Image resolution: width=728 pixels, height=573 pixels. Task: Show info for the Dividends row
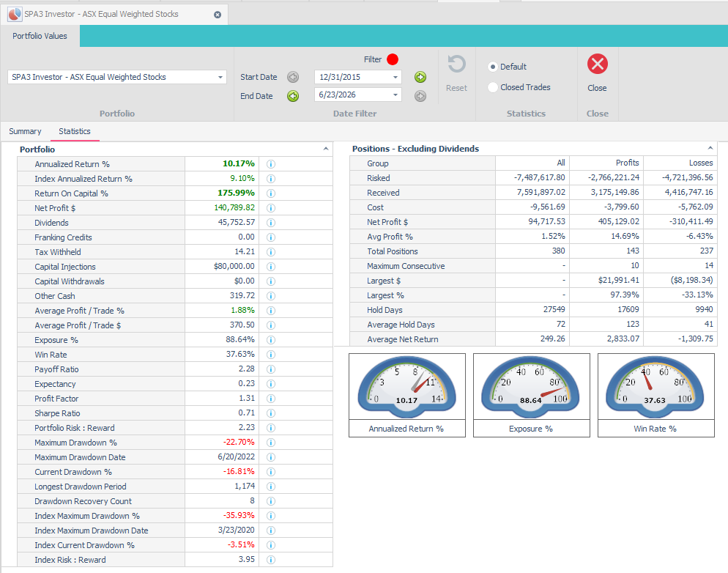pyautogui.click(x=271, y=223)
